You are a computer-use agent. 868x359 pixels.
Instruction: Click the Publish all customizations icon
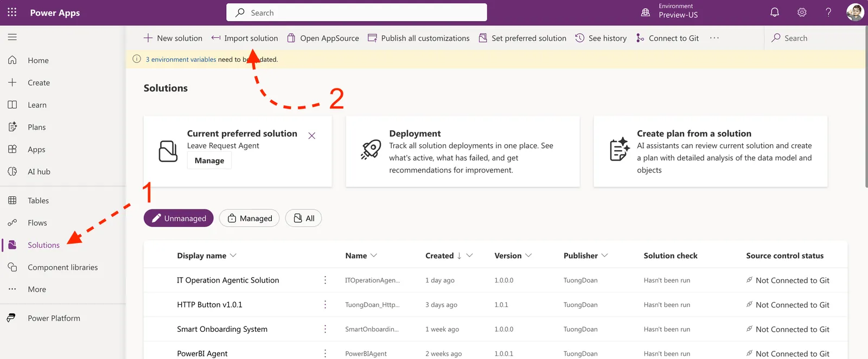(372, 38)
